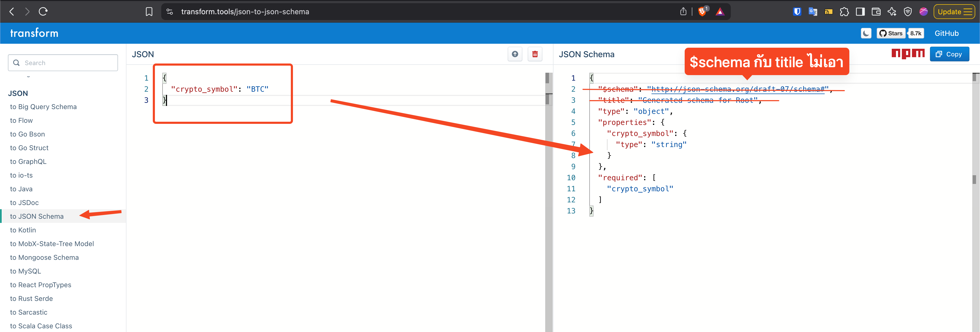
Task: Open site permissions controls in address bar
Action: pos(170,11)
